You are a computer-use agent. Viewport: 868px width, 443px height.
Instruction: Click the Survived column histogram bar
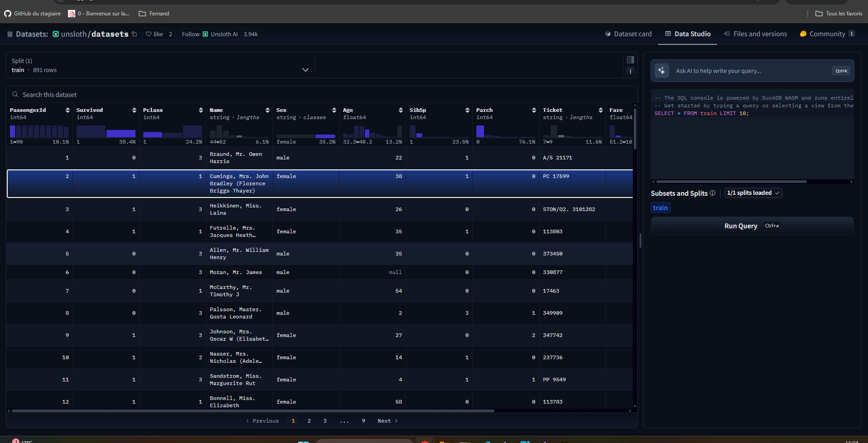(121, 133)
